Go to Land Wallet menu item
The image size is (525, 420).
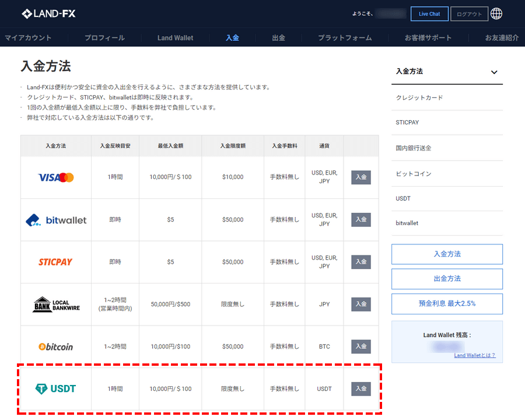175,38
